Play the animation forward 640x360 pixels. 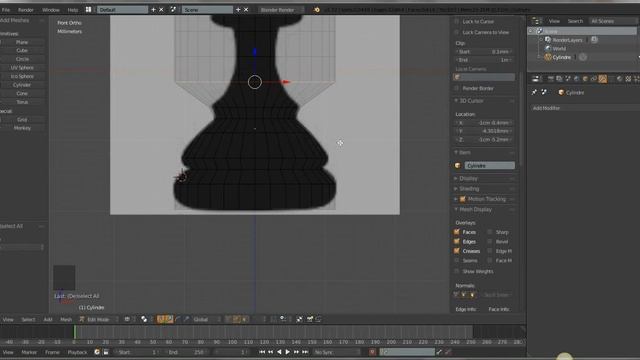(x=288, y=352)
